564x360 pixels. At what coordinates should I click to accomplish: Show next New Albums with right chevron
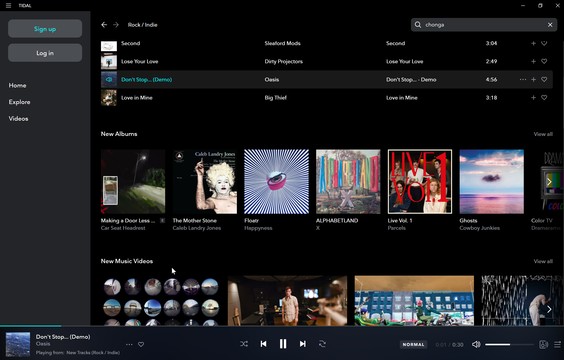point(549,182)
